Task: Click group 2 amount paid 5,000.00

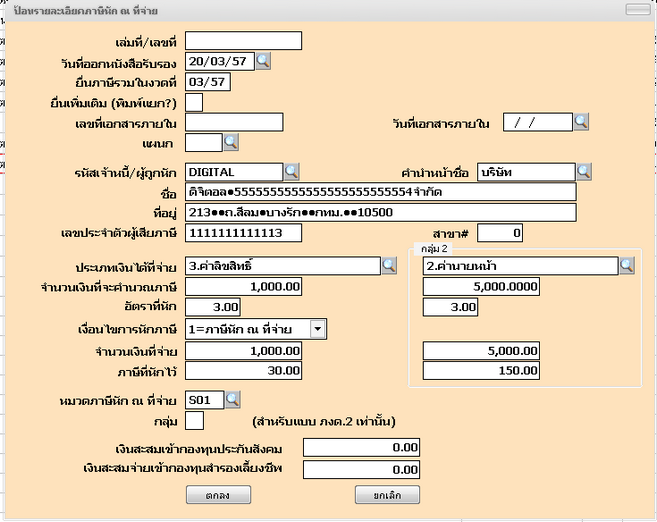Action: pos(481,351)
